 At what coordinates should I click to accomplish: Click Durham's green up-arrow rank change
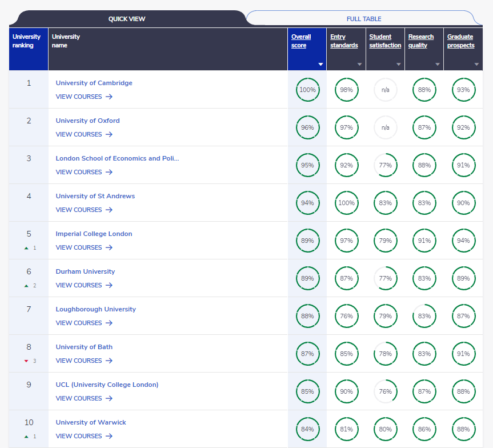26,286
